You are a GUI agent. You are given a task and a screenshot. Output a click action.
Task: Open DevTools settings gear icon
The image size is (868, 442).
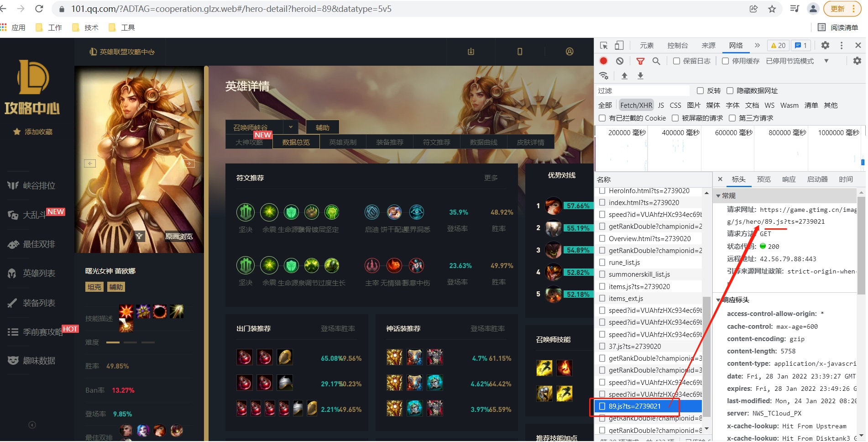coord(825,45)
